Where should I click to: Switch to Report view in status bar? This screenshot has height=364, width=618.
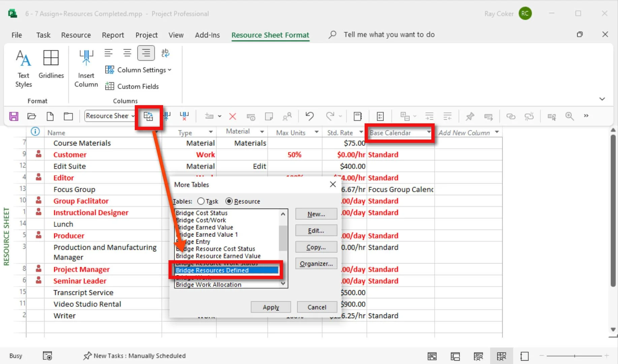coord(525,356)
